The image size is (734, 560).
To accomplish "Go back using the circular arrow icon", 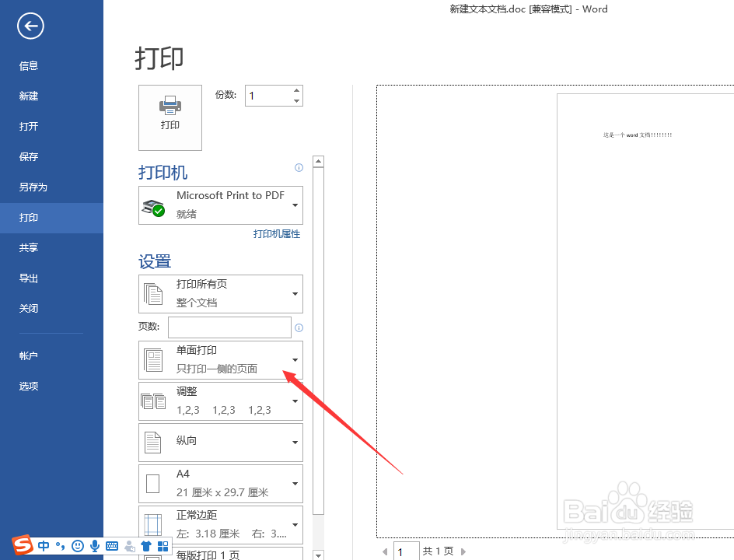I will [30, 26].
